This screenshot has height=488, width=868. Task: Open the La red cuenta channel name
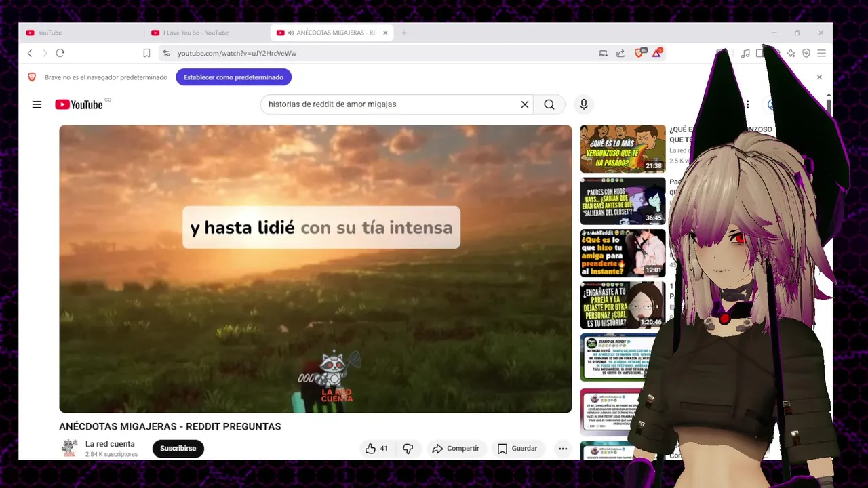(110, 444)
